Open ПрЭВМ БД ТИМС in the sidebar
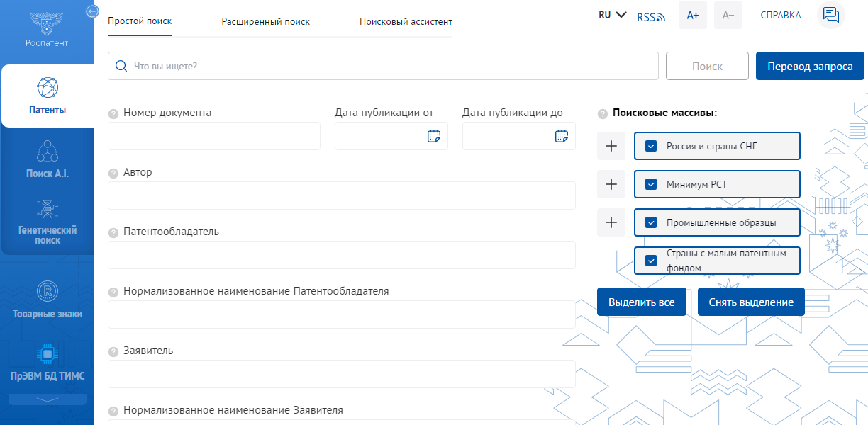The width and height of the screenshot is (868, 425). click(48, 362)
